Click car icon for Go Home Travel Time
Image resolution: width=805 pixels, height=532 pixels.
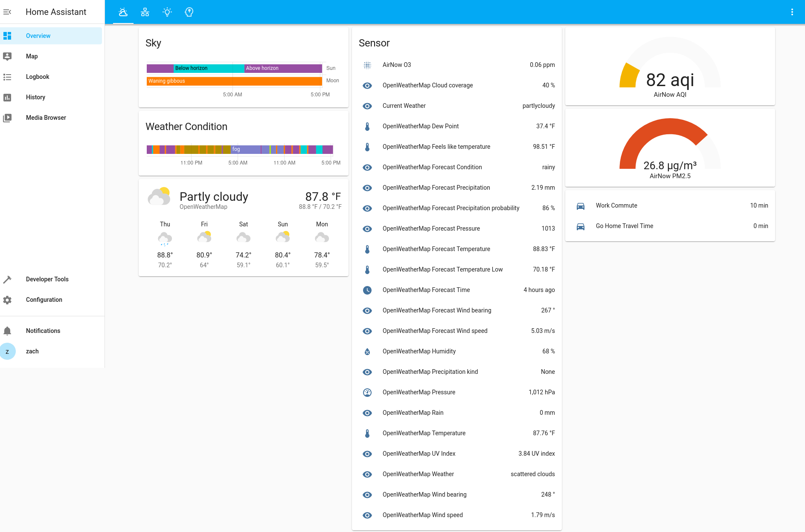click(581, 226)
